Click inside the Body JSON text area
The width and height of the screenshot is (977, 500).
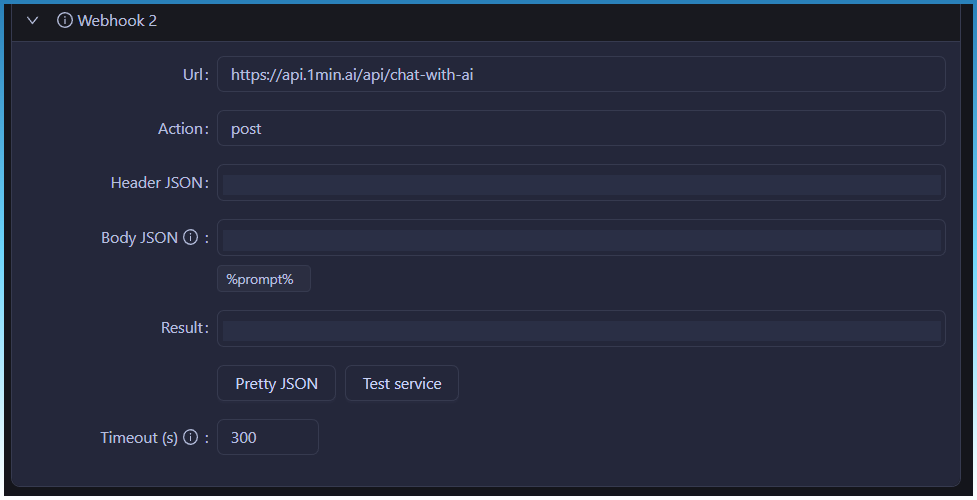click(x=580, y=239)
